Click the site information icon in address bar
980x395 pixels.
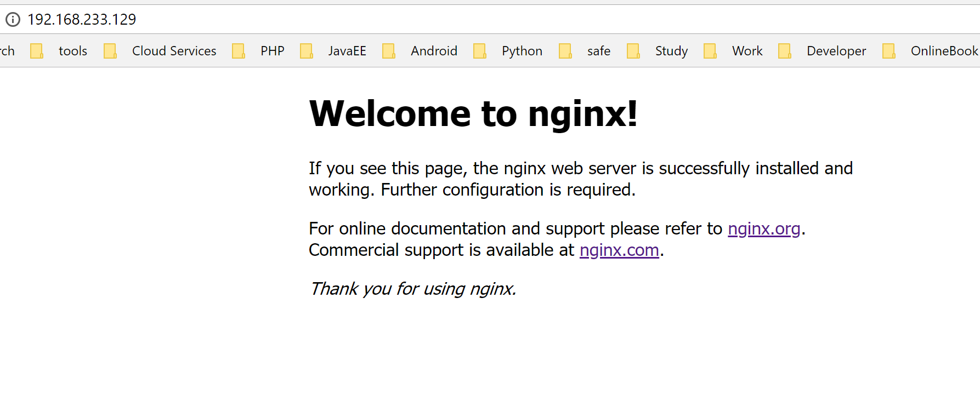point(13,20)
